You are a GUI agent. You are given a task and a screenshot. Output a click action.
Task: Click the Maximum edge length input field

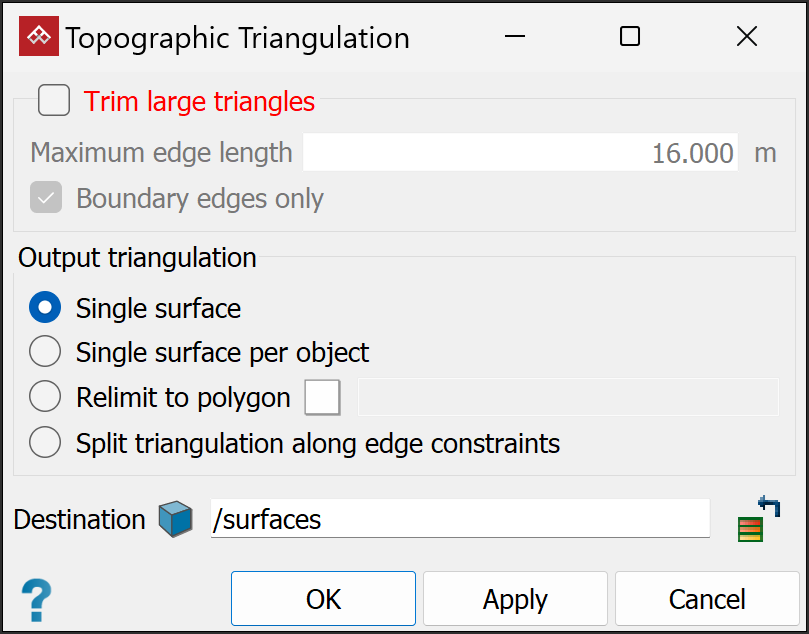[520, 153]
